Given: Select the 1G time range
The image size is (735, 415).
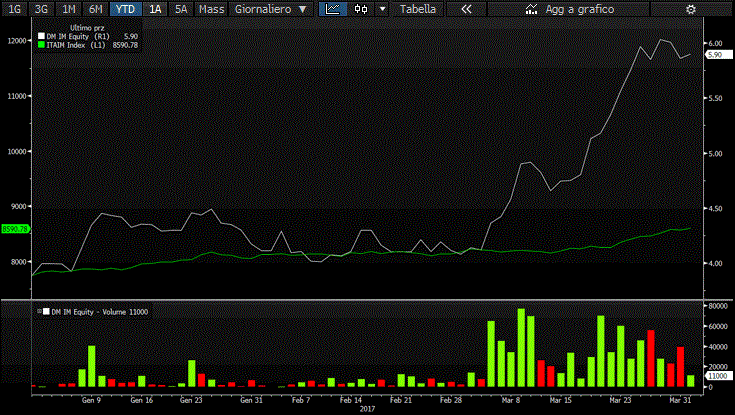Looking at the screenshot, I should click(14, 9).
